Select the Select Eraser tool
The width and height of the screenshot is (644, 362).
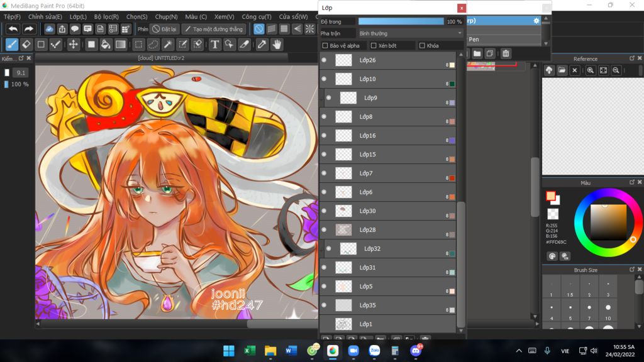point(197,45)
